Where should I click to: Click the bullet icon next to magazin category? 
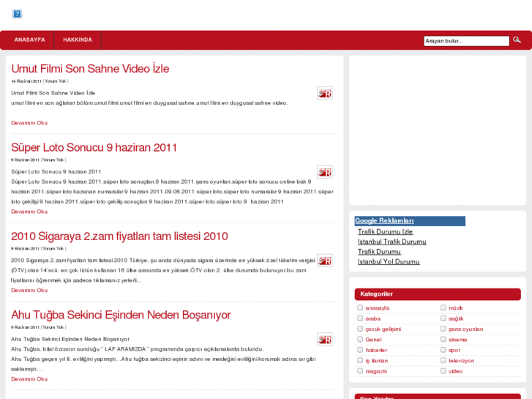click(360, 371)
